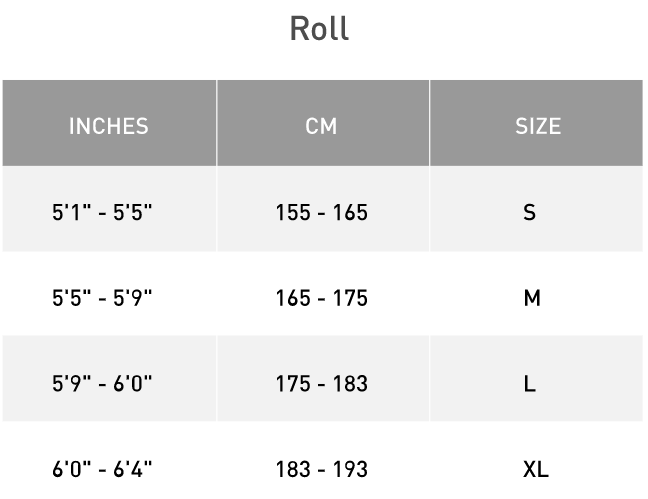Click the 165 - 175 cm cell
Image resolution: width=648 pixels, height=499 pixels.
click(321, 298)
